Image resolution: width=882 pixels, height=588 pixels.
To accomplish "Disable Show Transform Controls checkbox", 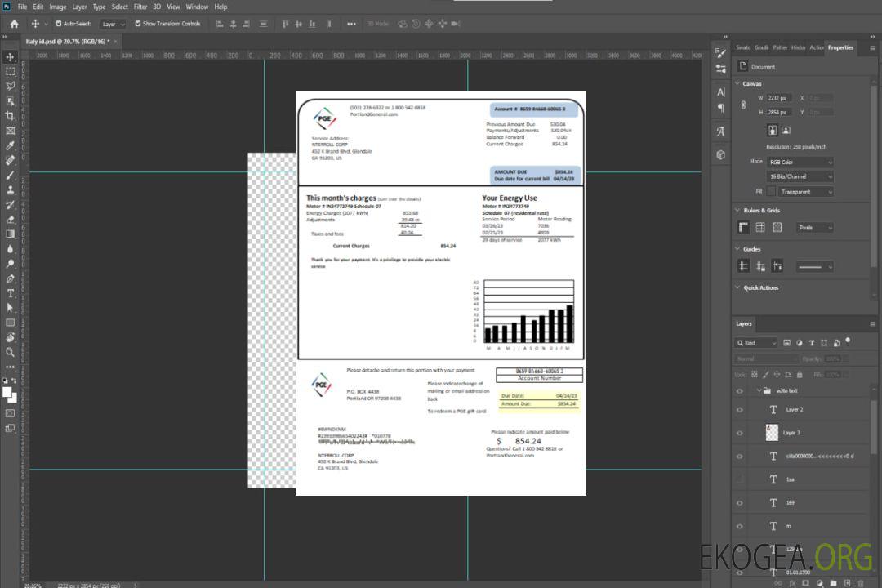I will (138, 24).
